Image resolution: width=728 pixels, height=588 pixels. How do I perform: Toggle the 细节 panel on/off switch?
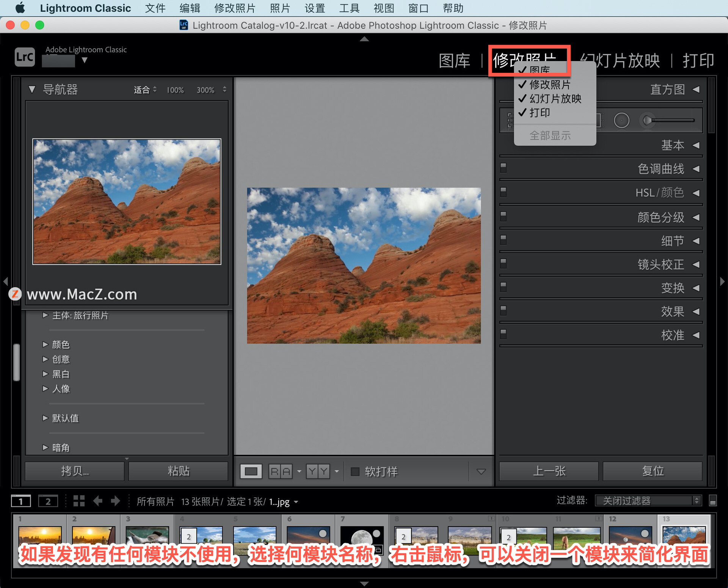(504, 239)
